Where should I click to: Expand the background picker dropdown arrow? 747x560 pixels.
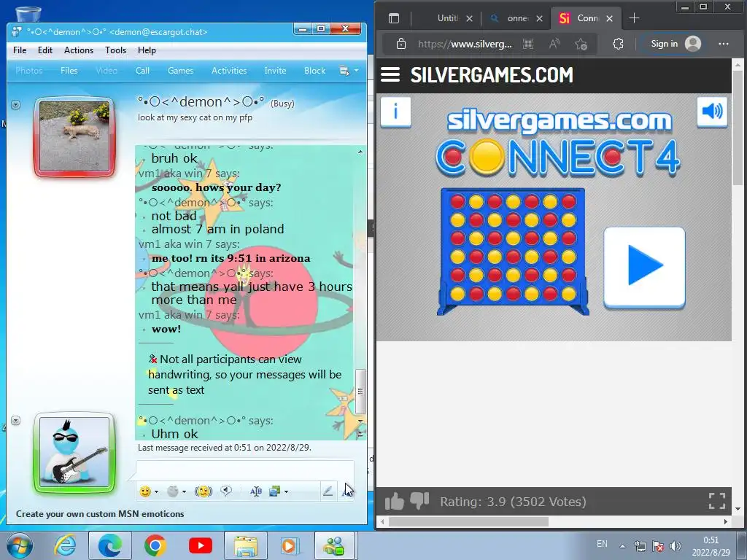pos(286,492)
